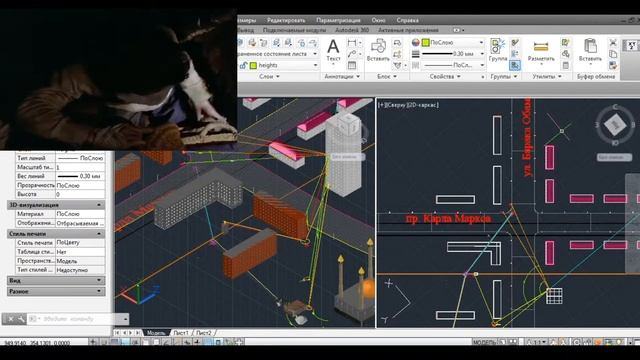Viewport: 640px width, 360px height.
Task: Click the highlighted group selection icon
Action: 515,65
